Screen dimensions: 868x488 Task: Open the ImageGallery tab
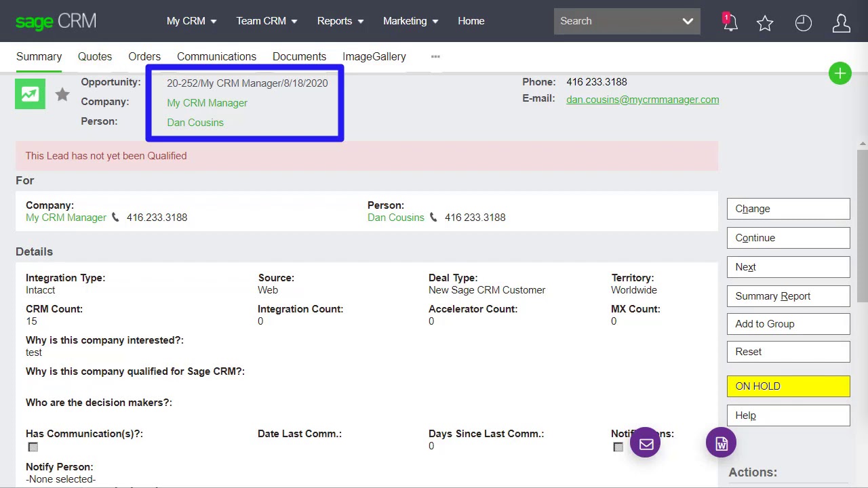pos(374,56)
